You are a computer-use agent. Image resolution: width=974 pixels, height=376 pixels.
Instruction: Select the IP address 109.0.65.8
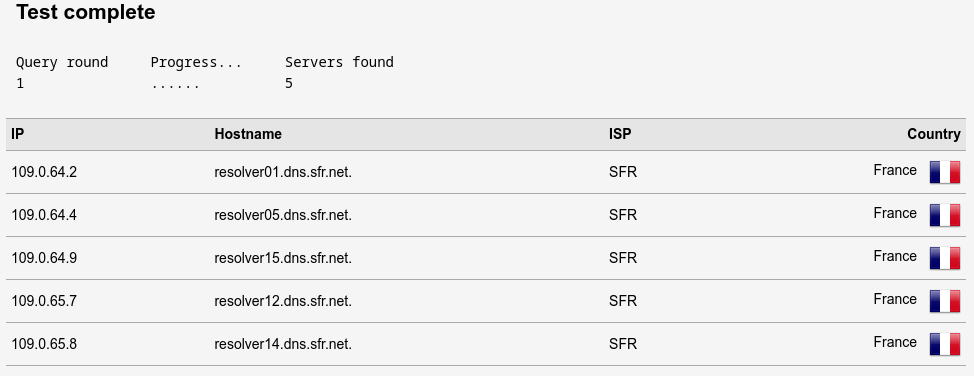(x=44, y=344)
